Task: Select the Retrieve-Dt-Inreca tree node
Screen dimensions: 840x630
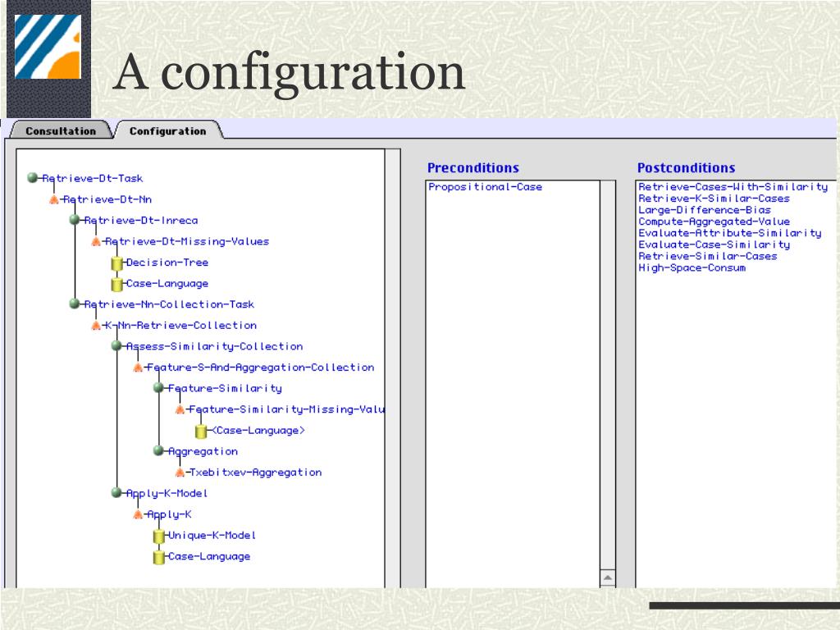Action: click(141, 220)
